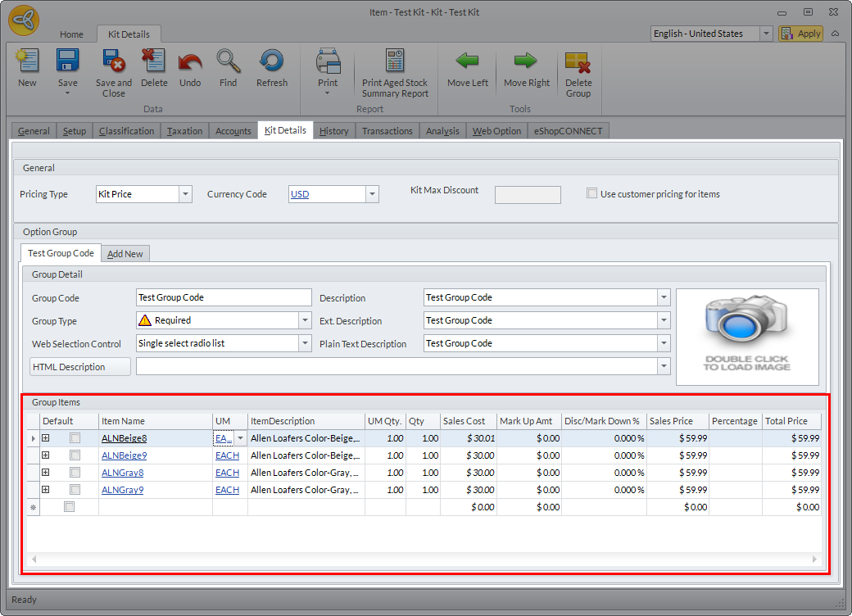
Task: Expand the Group Type dropdown
Action: click(305, 320)
